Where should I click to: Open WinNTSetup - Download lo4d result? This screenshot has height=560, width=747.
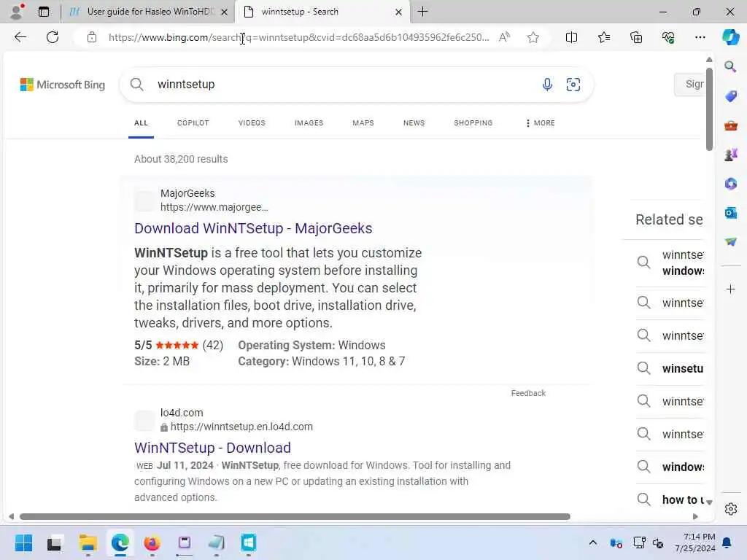[212, 448]
